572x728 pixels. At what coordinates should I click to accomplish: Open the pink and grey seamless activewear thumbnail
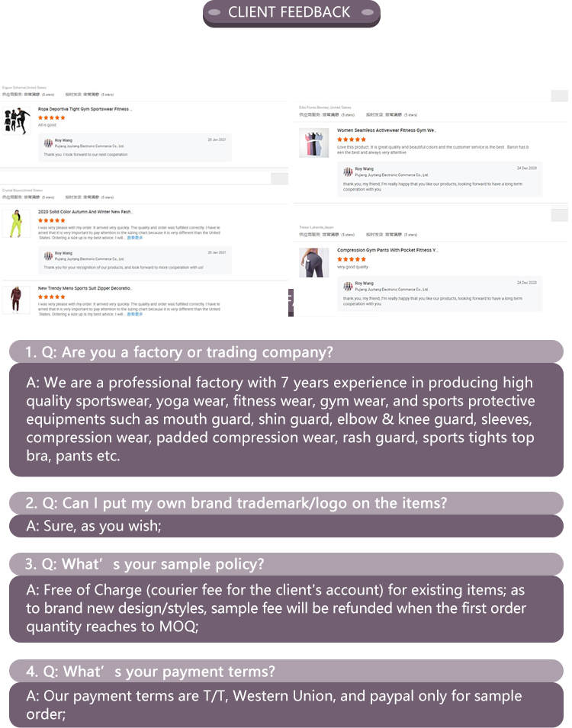pos(314,143)
